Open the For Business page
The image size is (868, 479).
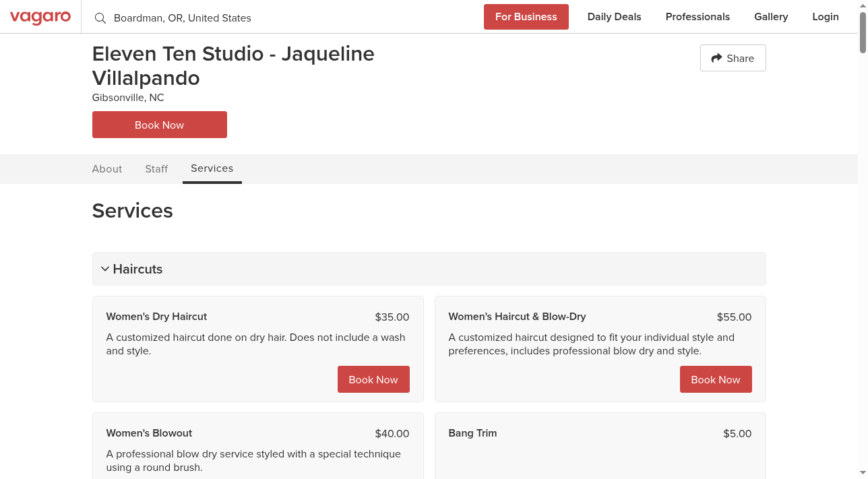[526, 17]
